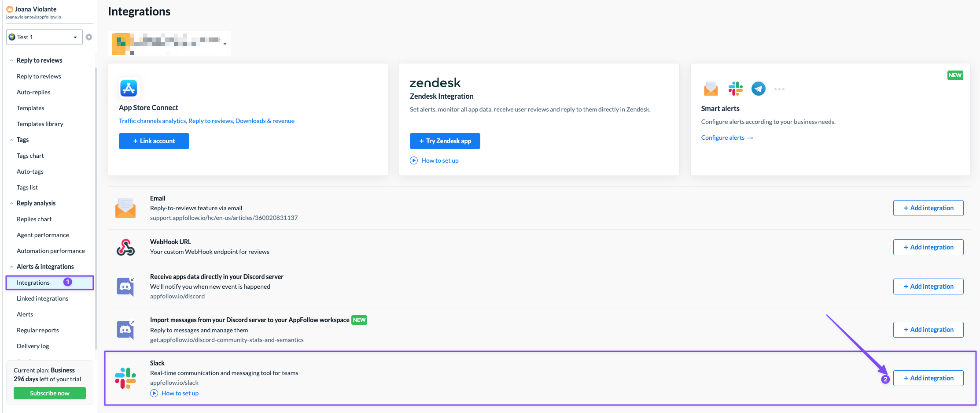Open the Test 1 workspace dropdown
This screenshot has width=980, height=413.
44,37
